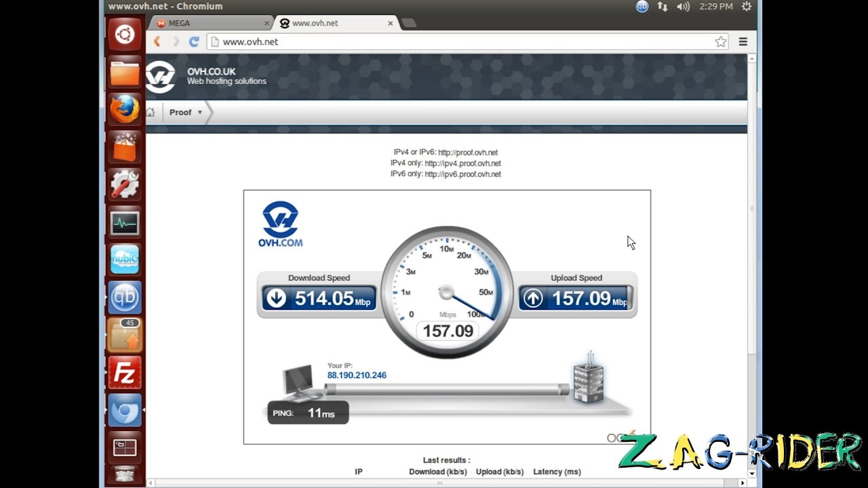
Task: Click the speedtest transfer progress bar
Action: [447, 389]
